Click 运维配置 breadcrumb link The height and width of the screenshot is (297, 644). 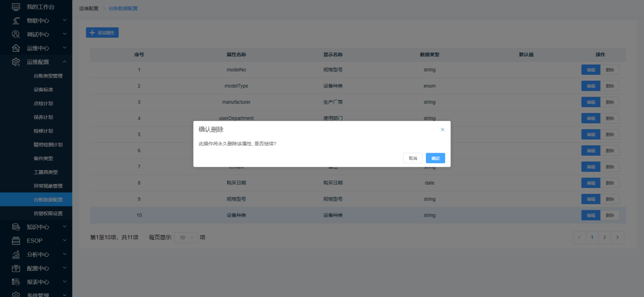[89, 8]
